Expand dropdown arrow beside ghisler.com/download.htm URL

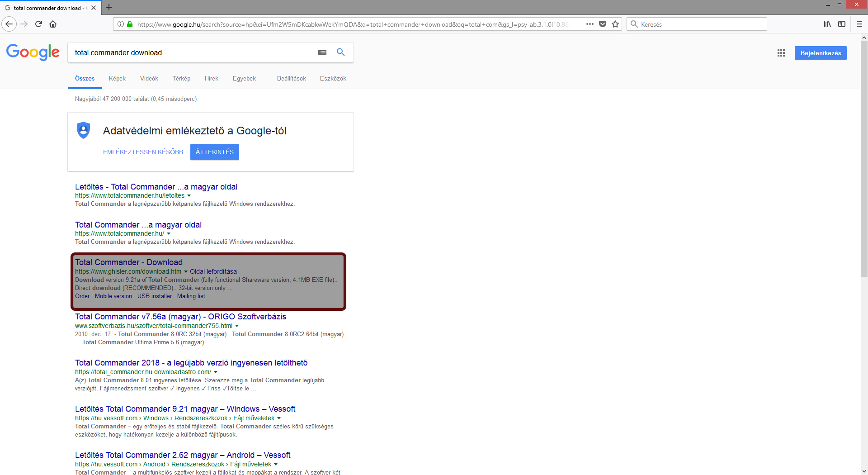(x=186, y=272)
